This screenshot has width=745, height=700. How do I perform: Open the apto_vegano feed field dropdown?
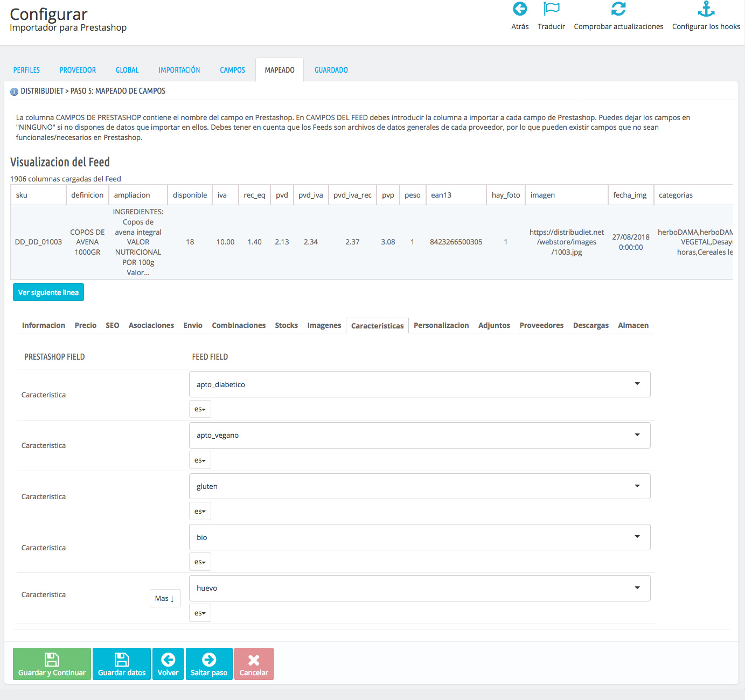(420, 435)
